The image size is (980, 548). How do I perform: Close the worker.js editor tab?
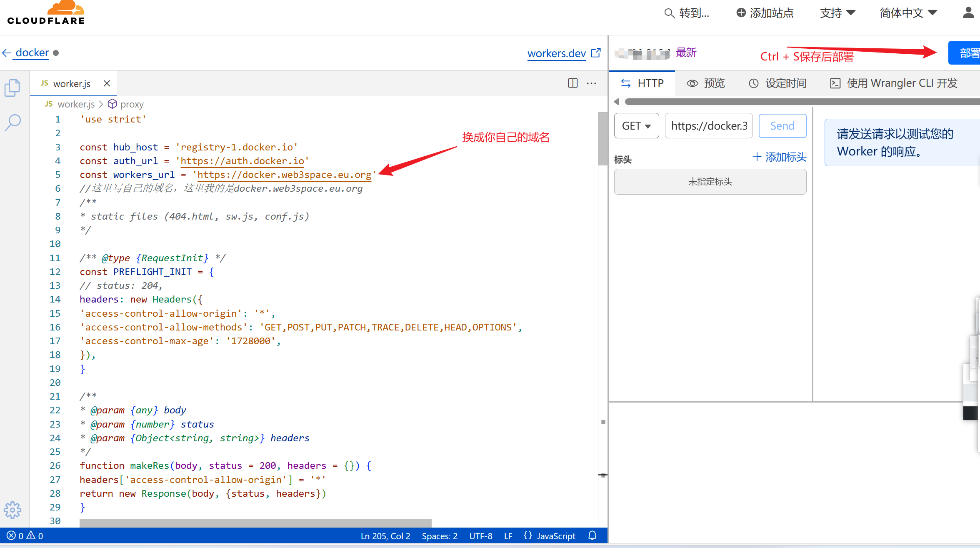107,83
